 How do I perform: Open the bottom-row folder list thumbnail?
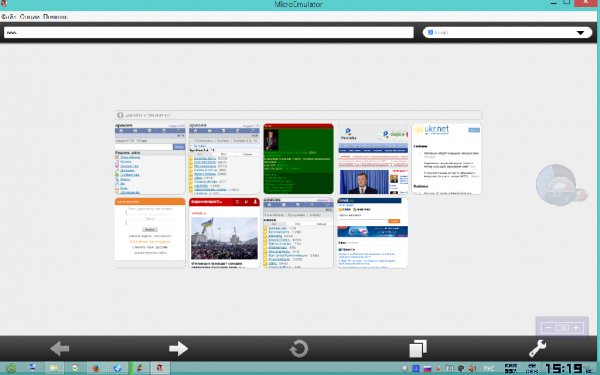(298, 233)
